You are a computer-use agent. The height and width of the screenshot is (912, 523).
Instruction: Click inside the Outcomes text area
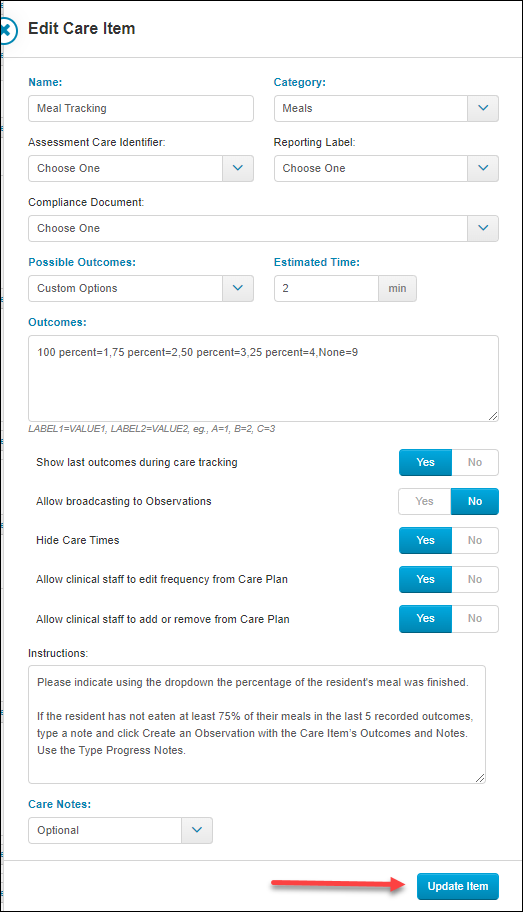[264, 378]
